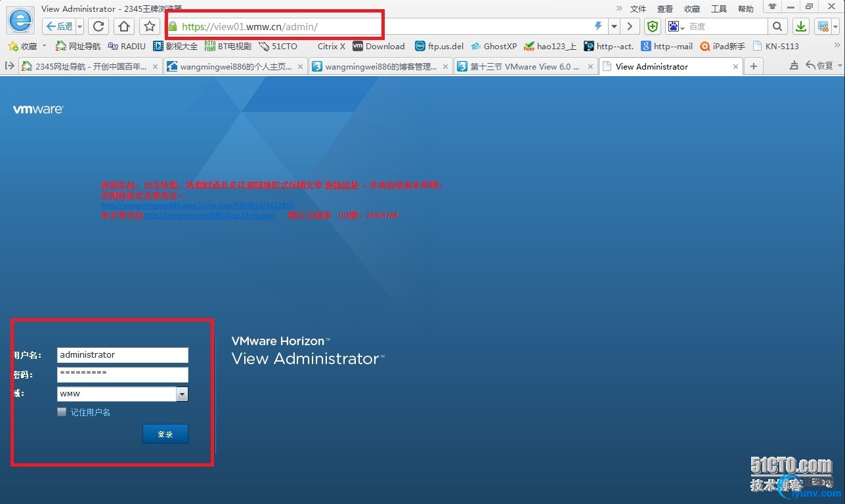Image resolution: width=845 pixels, height=504 pixels.
Task: Toggle the lightning speed-mode icon
Action: (598, 26)
